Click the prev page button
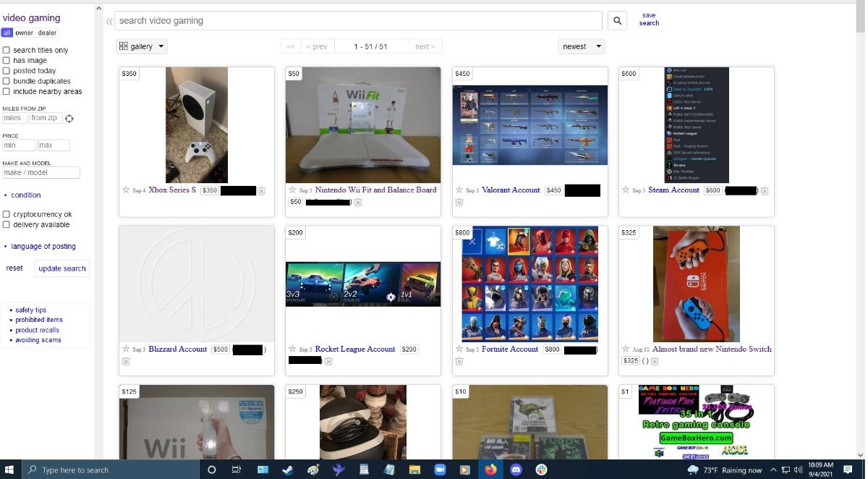Screen dimensions: 868x479 coord(317,46)
